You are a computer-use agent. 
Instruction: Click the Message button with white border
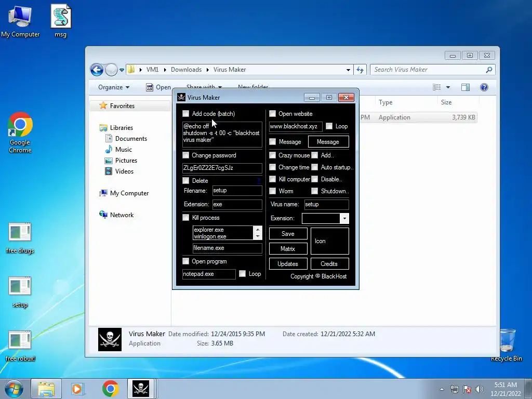pos(328,142)
